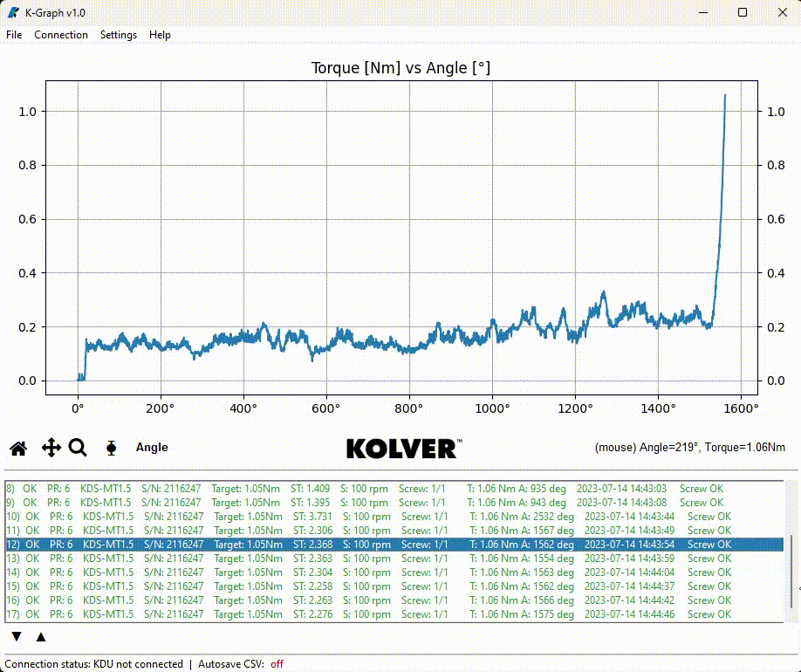
Task: Maximize the K-Graph window
Action: [x=743, y=13]
